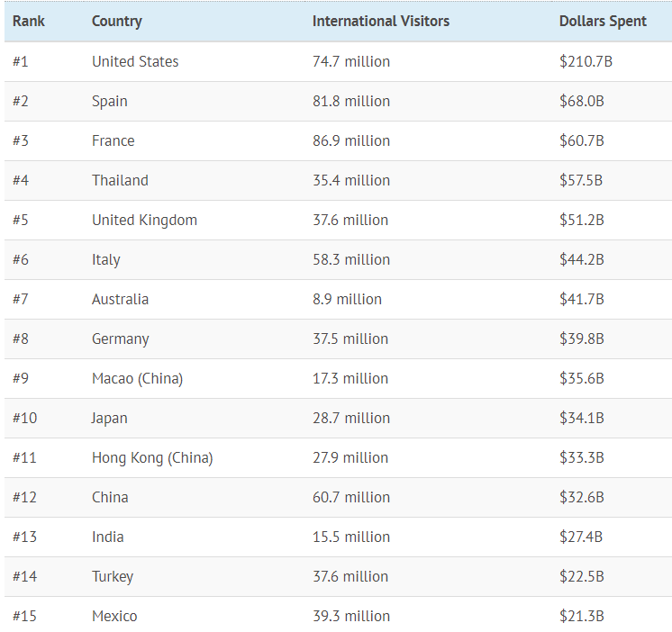This screenshot has width=672, height=632.
Task: Select the United States country cell
Action: pos(135,61)
